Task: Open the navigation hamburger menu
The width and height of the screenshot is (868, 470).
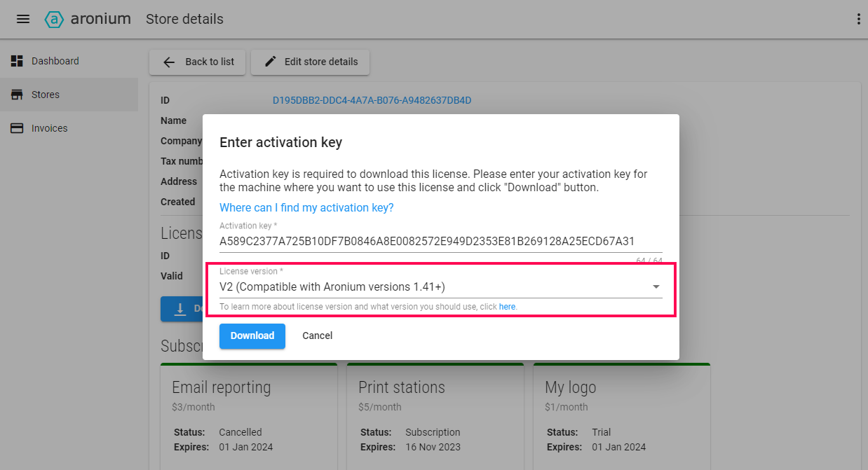Action: coord(23,19)
